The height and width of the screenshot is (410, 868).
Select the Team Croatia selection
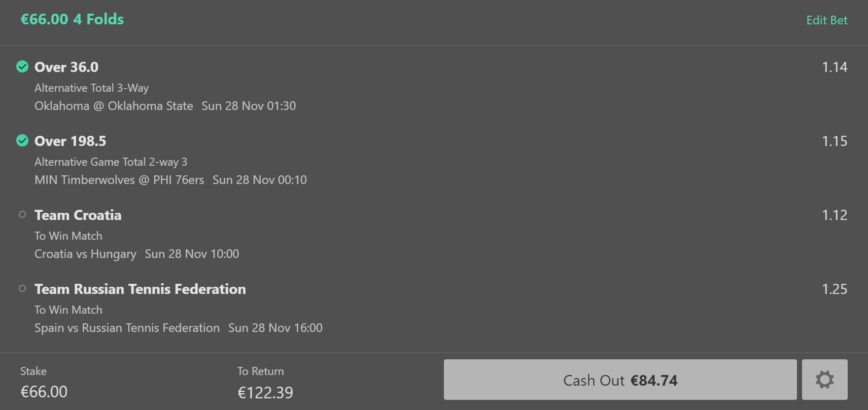point(78,215)
